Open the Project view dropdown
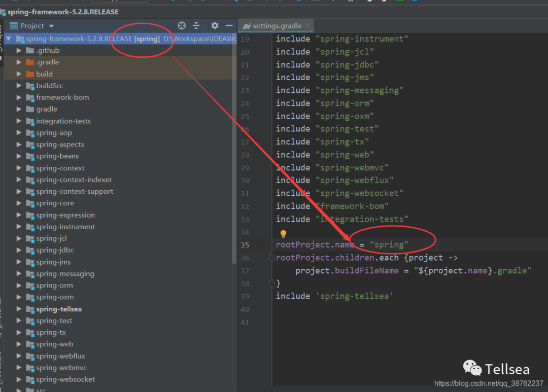Viewport: 548px width, 392px height. (x=51, y=26)
